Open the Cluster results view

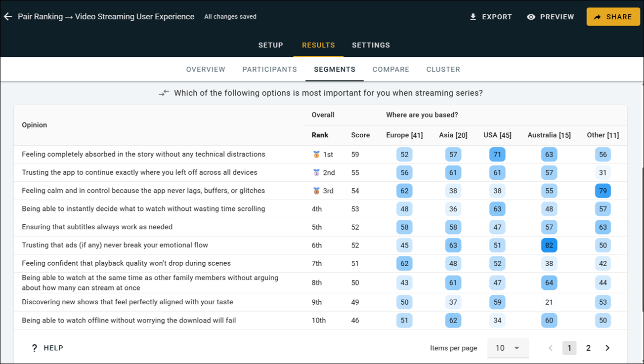[x=443, y=69]
